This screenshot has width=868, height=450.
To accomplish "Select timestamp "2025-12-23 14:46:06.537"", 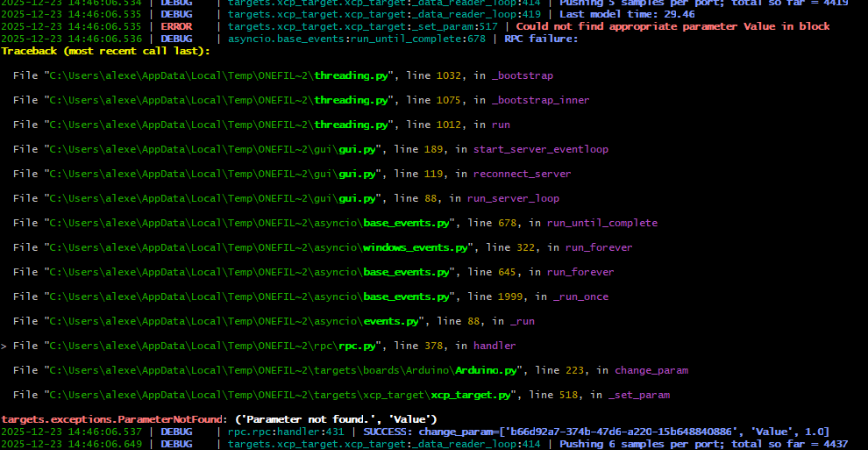I will coord(71,432).
